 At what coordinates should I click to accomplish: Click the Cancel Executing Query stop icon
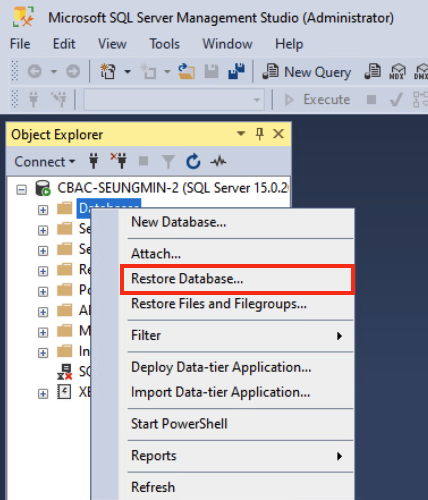click(371, 99)
